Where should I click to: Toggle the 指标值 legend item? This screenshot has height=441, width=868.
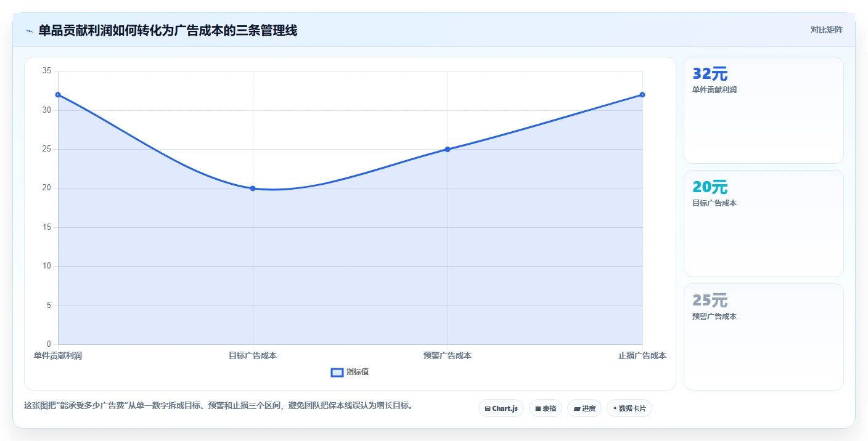pos(350,372)
